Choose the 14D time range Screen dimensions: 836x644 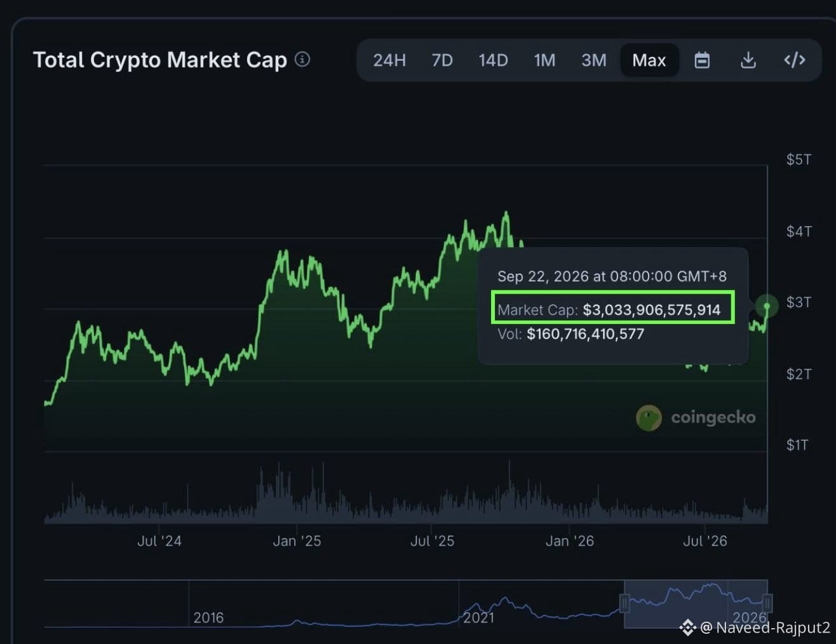(493, 60)
